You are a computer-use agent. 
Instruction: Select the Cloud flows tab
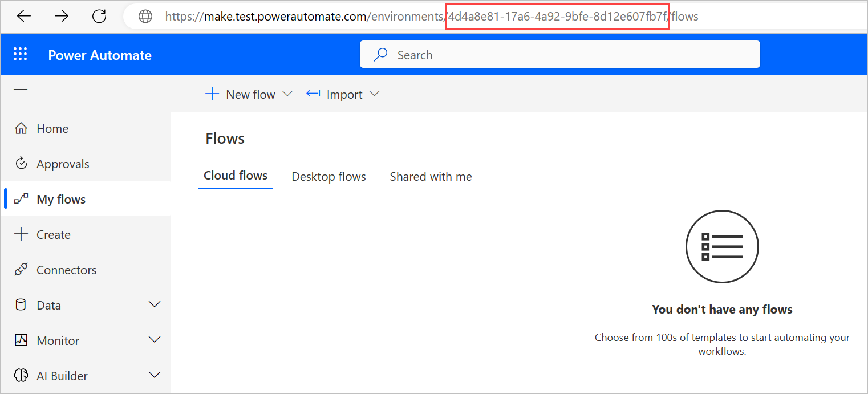(x=236, y=176)
